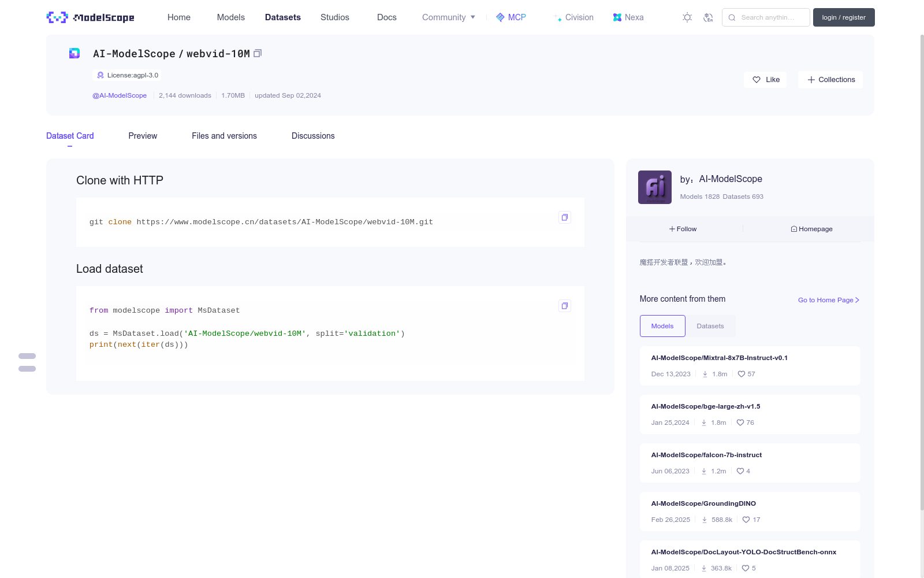
Task: Click the page vertical scrollbar
Action: [922, 272]
